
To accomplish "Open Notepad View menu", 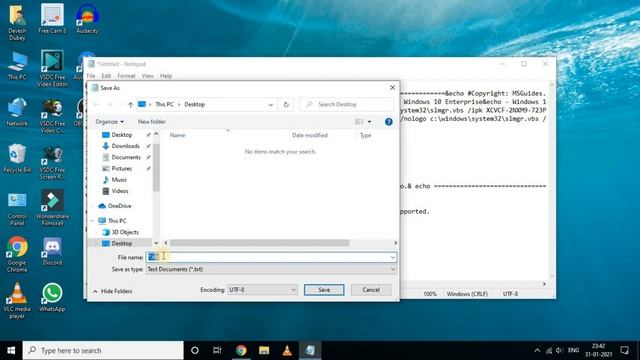I will [x=148, y=76].
